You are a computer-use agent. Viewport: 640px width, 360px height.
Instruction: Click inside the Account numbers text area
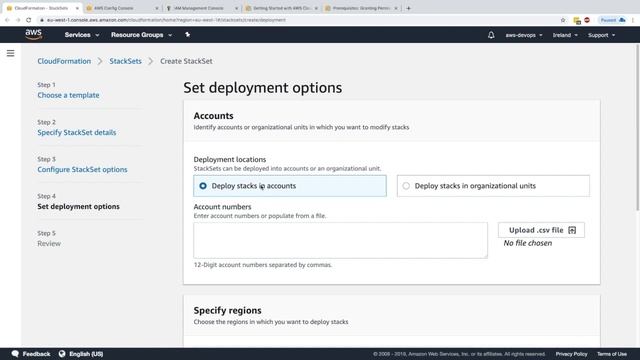click(x=340, y=240)
